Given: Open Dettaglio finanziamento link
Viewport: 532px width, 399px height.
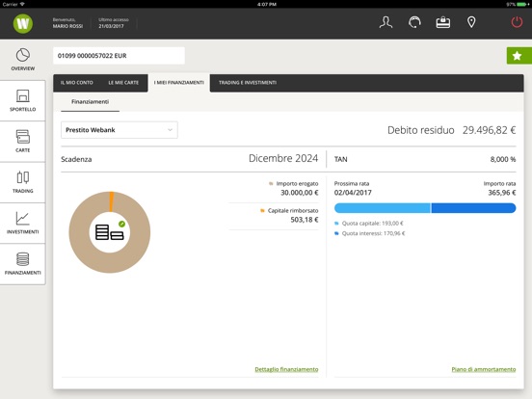Looking at the screenshot, I should coord(286,369).
